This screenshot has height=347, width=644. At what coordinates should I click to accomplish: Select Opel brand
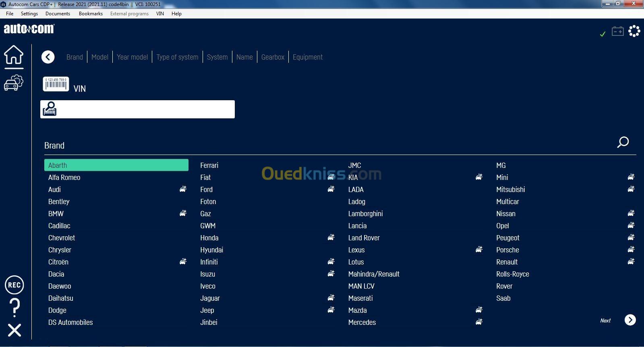(503, 226)
